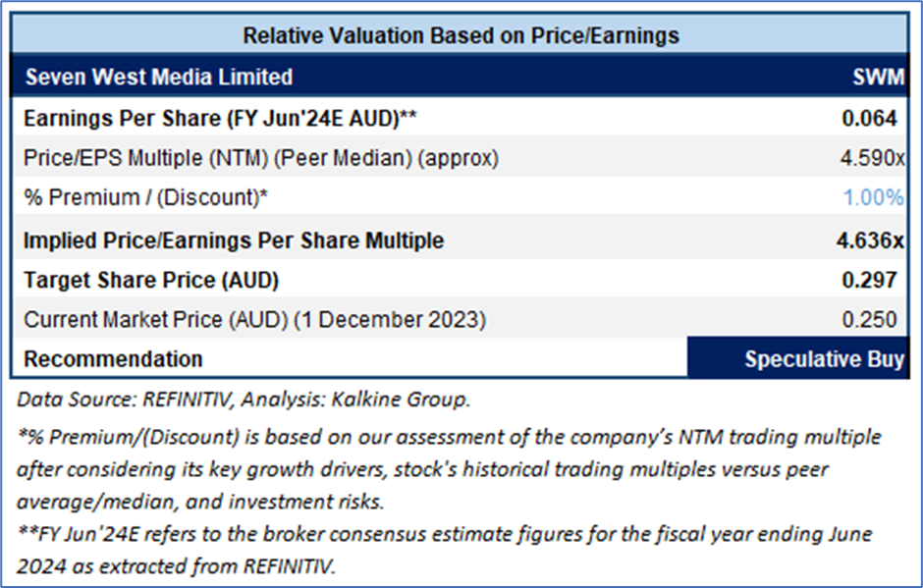The width and height of the screenshot is (923, 588).
Task: Select the Target Share Price (AUD) label
Action: tap(151, 280)
